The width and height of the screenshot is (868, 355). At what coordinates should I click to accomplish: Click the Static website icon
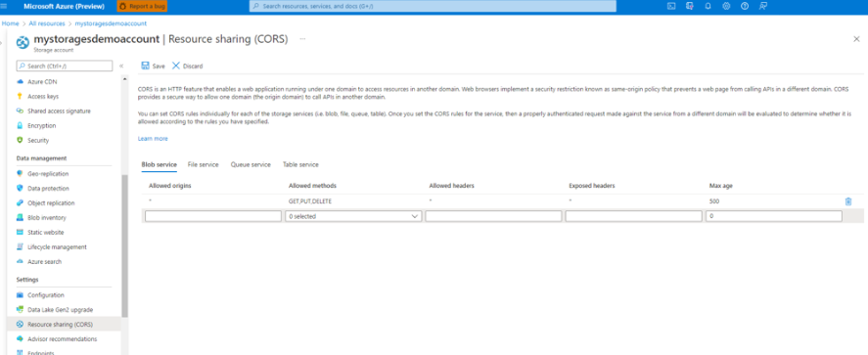pyautogui.click(x=20, y=232)
